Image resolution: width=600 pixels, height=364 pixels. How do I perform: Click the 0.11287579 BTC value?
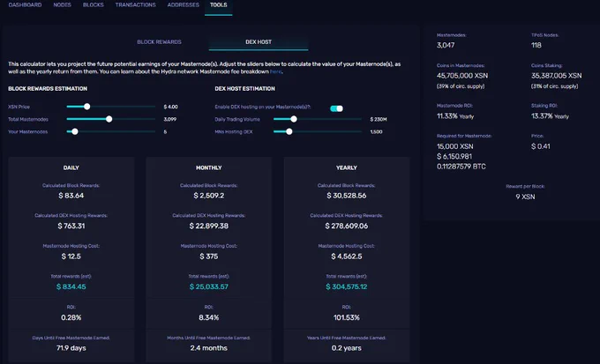(461, 167)
